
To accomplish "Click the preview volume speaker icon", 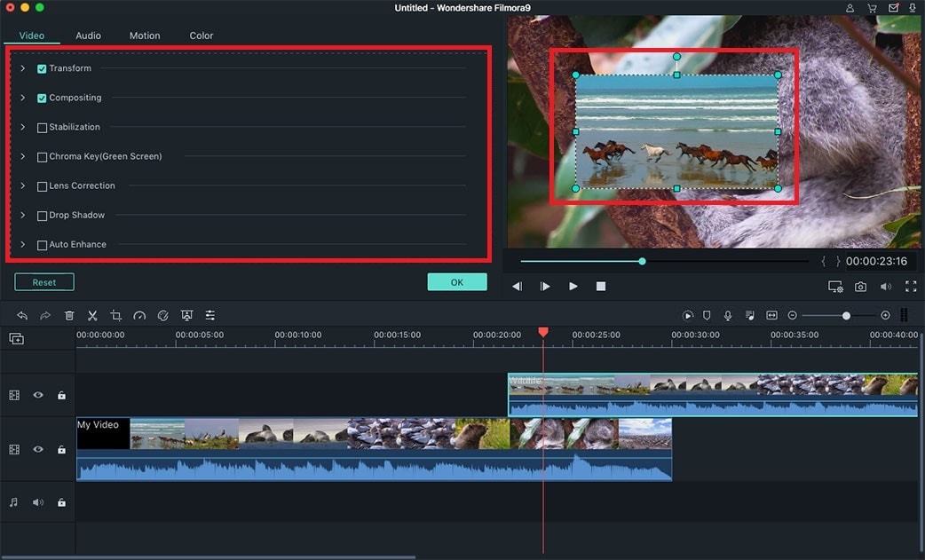I will 886,287.
